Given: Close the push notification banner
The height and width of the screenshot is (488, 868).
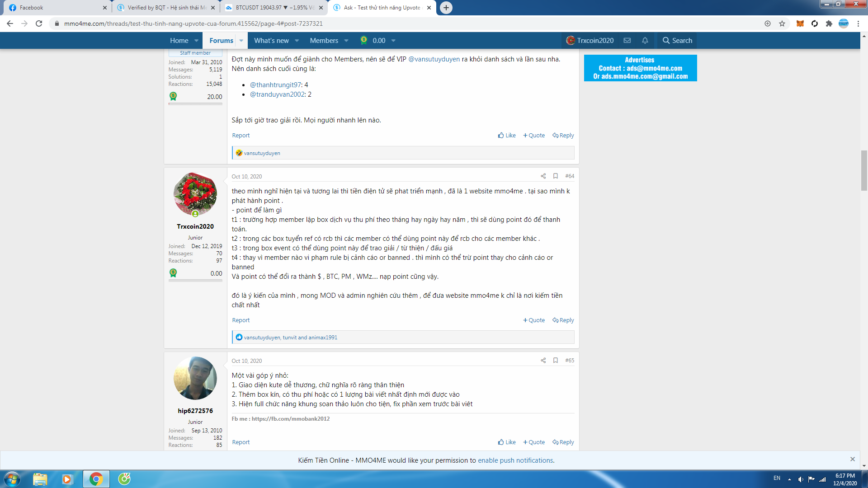Looking at the screenshot, I should pyautogui.click(x=853, y=459).
